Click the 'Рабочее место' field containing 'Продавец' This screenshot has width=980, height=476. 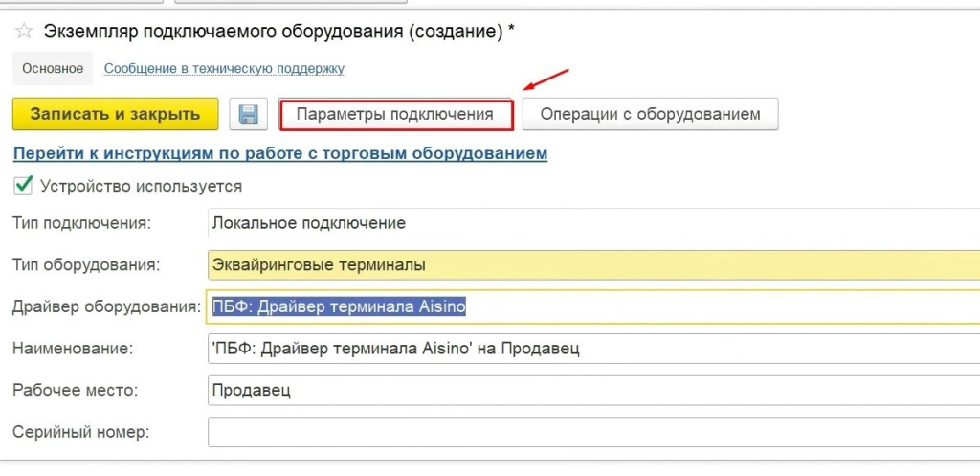[591, 391]
